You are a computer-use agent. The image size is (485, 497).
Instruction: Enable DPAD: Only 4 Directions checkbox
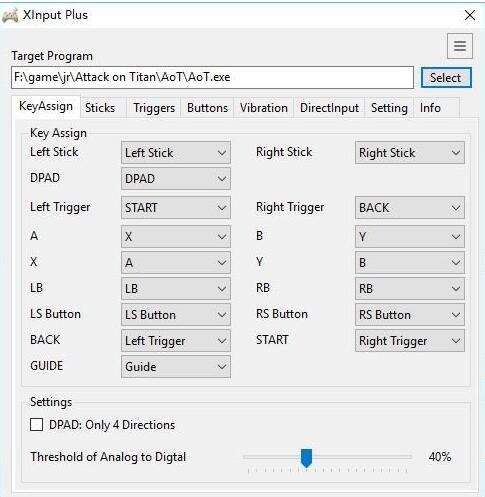pos(36,425)
